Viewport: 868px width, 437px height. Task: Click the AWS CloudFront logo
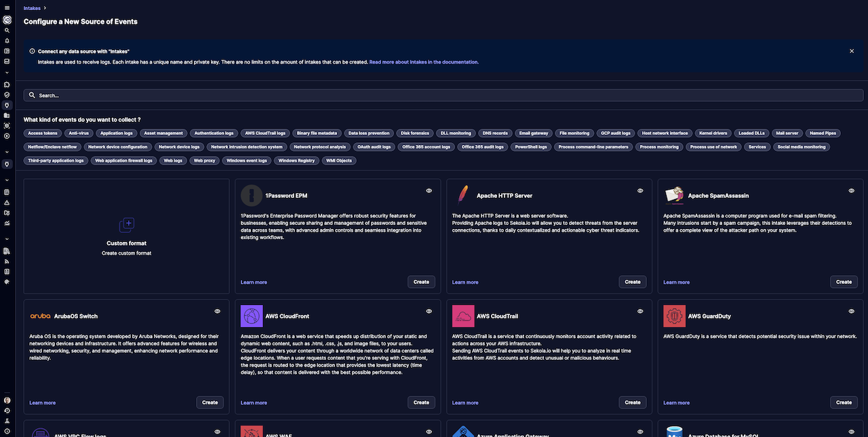252,316
